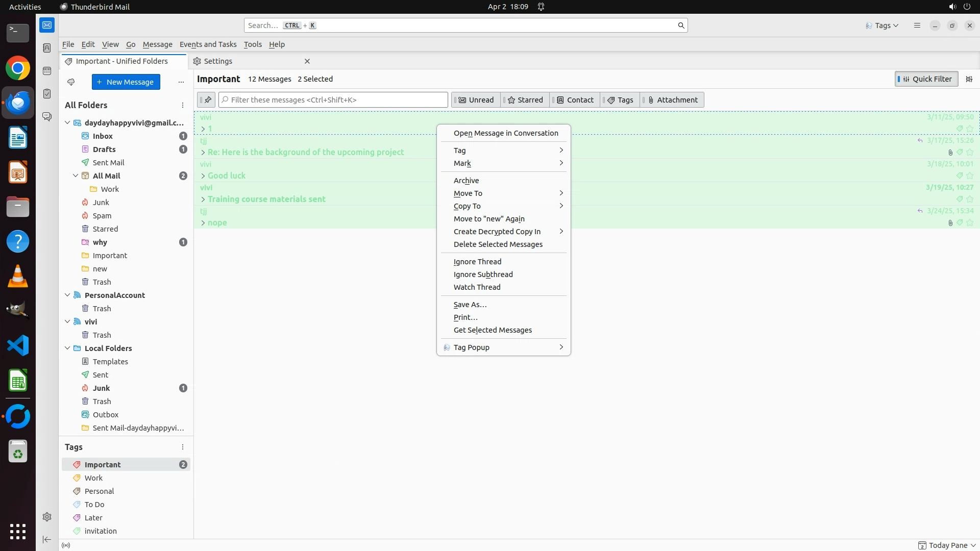The image size is (980, 551).
Task: Click the Filter these messages field
Action: pos(334,100)
